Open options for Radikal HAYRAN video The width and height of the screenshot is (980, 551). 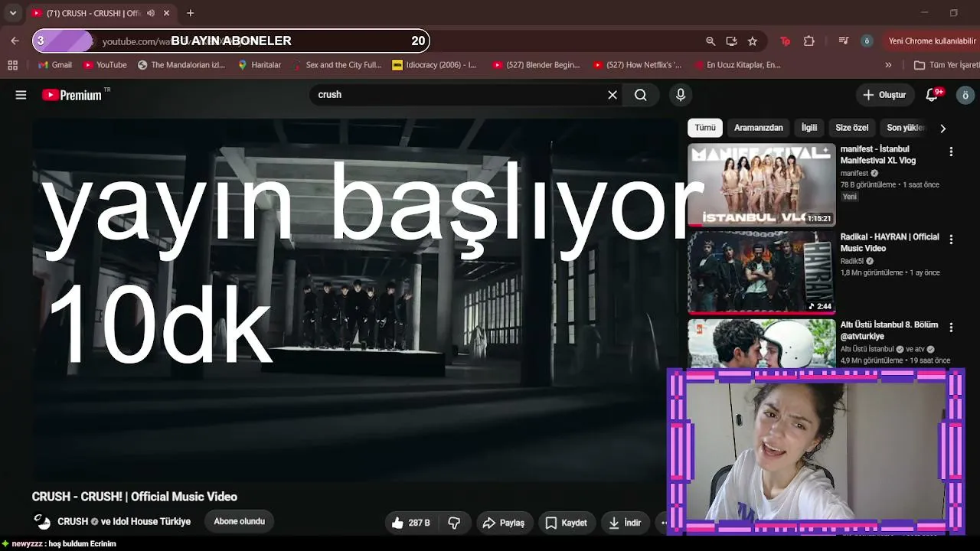(x=951, y=240)
